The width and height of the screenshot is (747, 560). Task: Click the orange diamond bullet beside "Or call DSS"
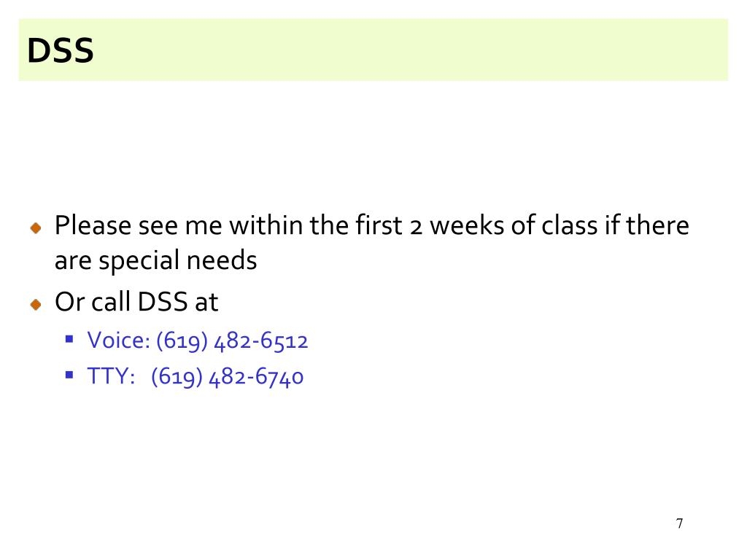[x=36, y=304]
